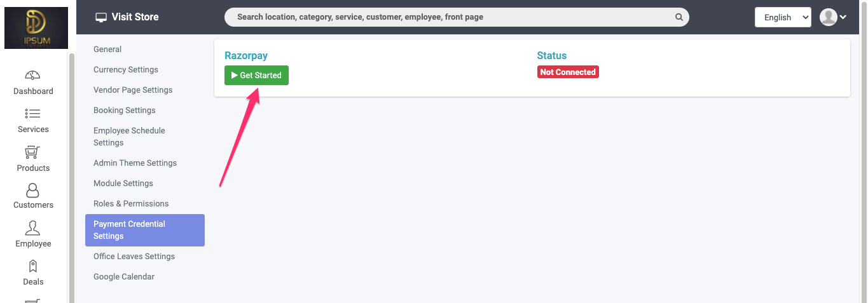868x303 pixels.
Task: Open Office Leaves Settings
Action: click(x=134, y=256)
